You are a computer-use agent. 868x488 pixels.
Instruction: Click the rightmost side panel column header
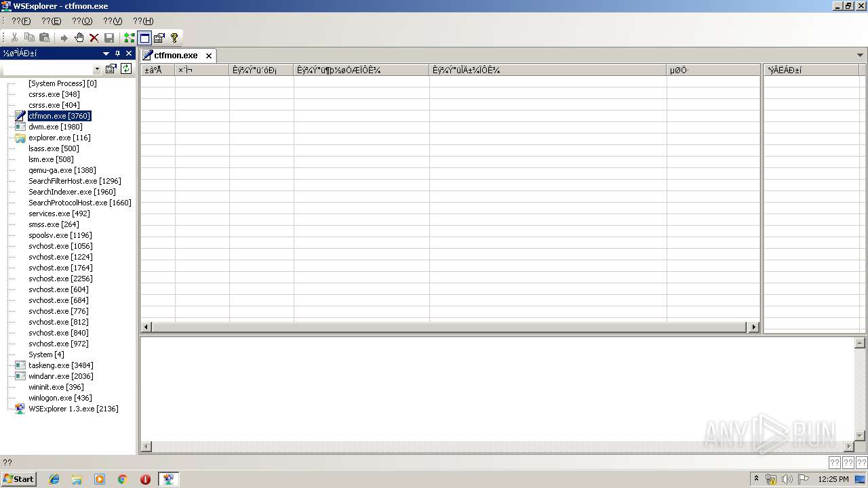click(x=812, y=70)
